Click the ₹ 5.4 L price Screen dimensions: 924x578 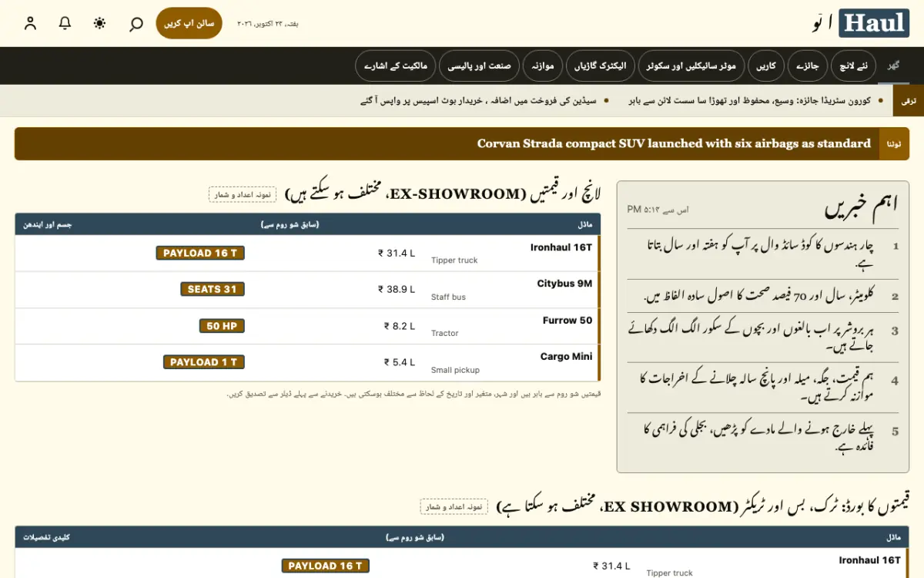[400, 362]
